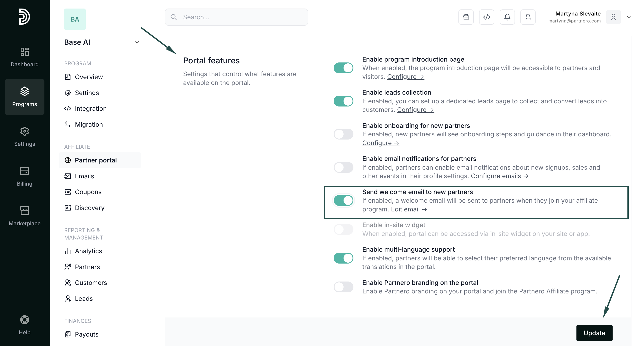Open the user account dropdown chevron
Viewport: 644px width, 346px height.
pyautogui.click(x=628, y=17)
